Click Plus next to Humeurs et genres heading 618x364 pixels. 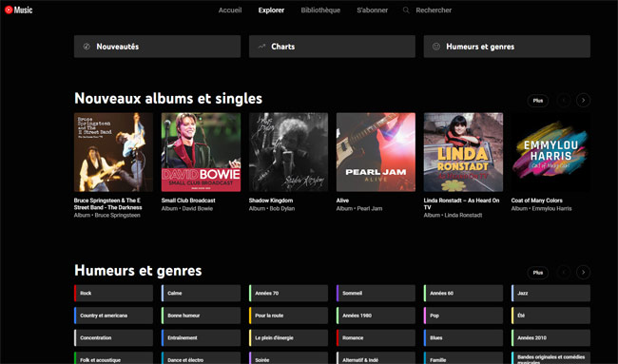click(538, 272)
